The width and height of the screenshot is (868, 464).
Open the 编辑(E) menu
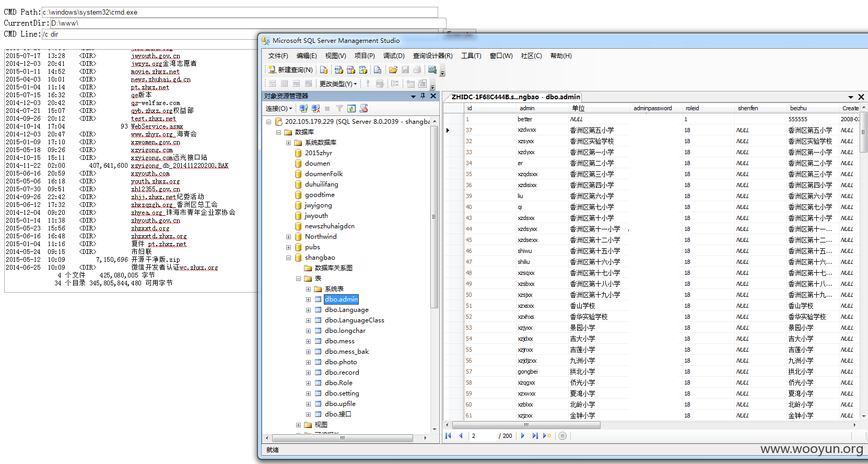307,55
